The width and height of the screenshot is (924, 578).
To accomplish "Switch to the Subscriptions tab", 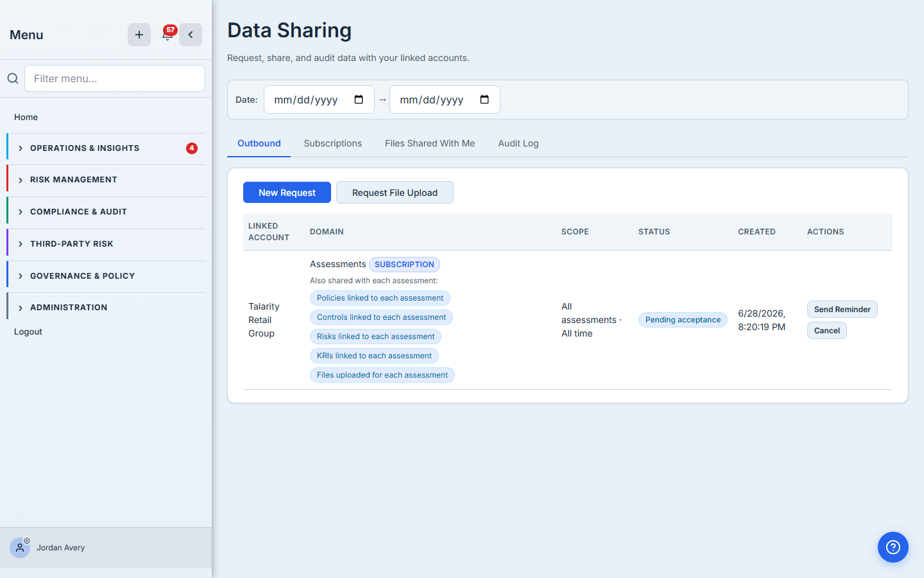I will coord(333,143).
